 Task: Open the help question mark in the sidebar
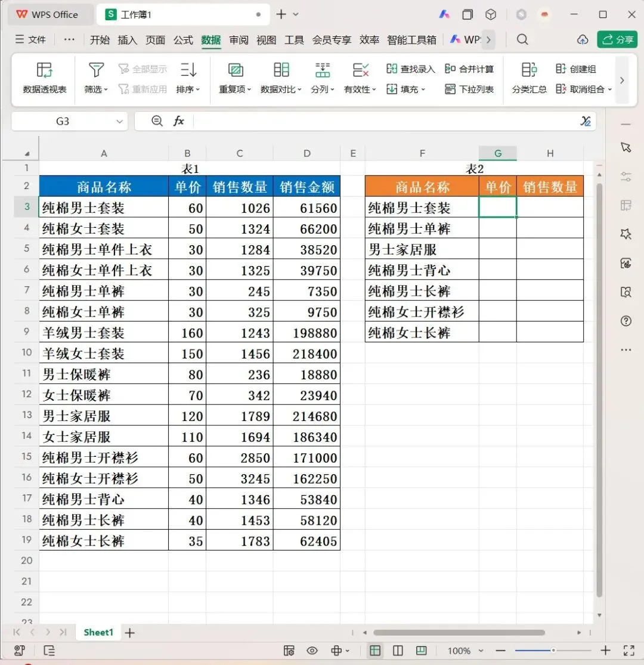(x=626, y=321)
